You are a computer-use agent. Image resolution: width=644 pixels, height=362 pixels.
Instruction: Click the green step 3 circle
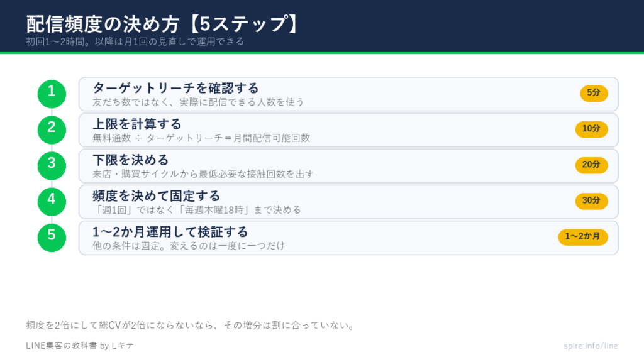click(52, 166)
